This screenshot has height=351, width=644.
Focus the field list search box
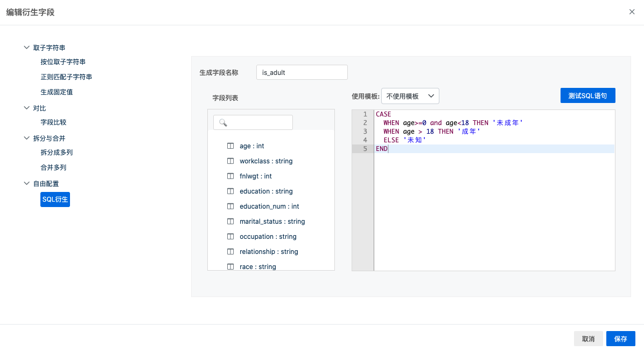[253, 122]
